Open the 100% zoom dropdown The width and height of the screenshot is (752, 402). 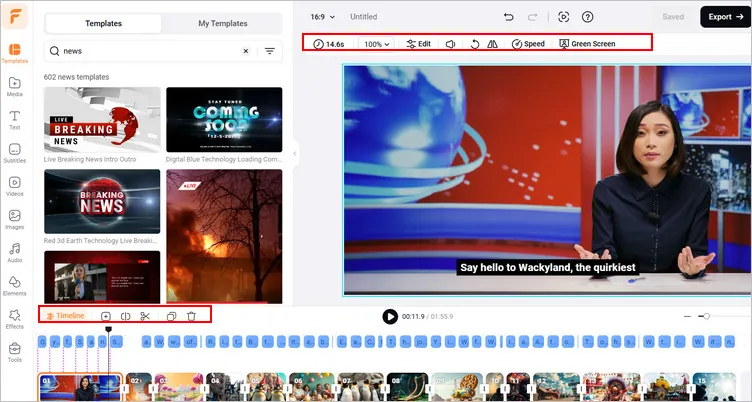click(x=376, y=44)
